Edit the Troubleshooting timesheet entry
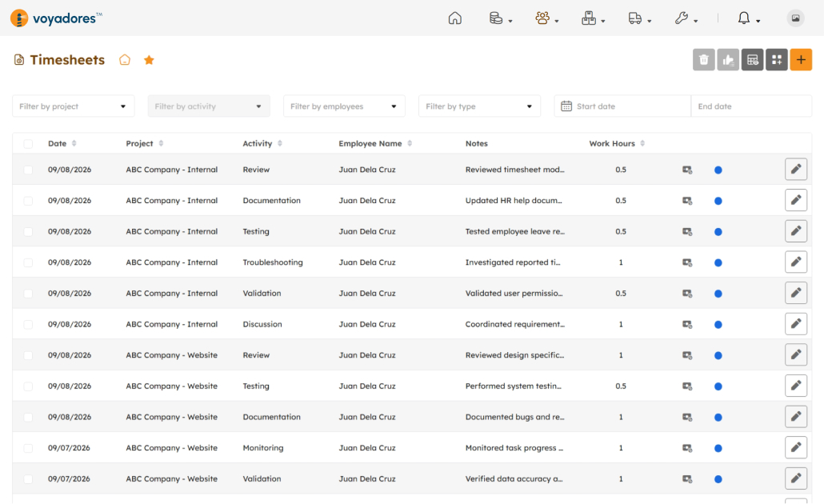The height and width of the screenshot is (504, 824). tap(796, 262)
